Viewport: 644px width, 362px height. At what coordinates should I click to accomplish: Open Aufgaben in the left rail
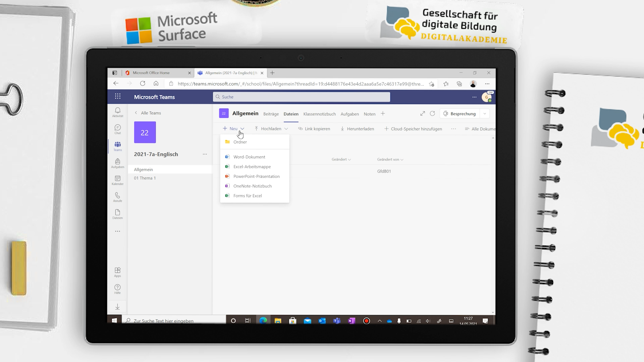(117, 163)
